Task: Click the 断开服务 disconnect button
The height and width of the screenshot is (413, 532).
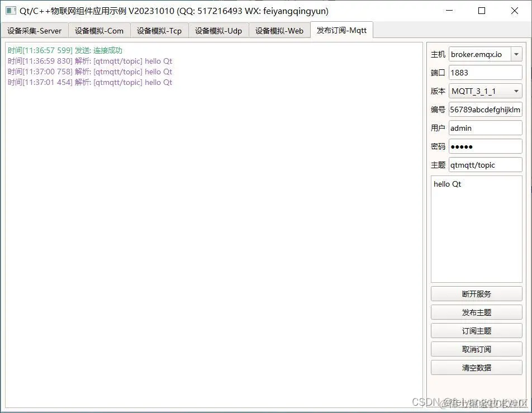Action: pos(476,293)
